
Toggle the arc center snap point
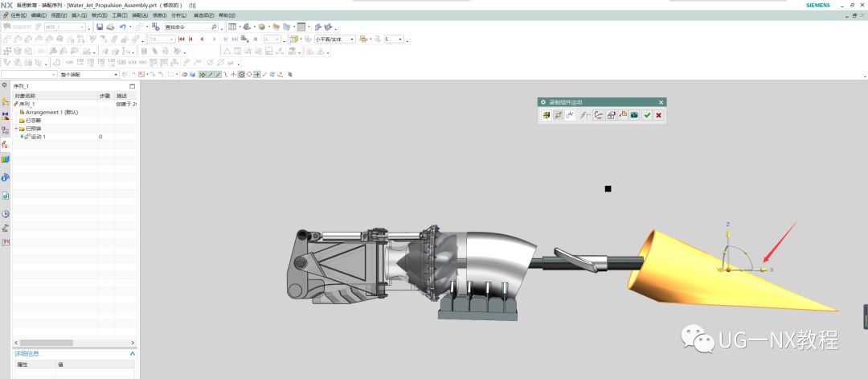click(241, 74)
